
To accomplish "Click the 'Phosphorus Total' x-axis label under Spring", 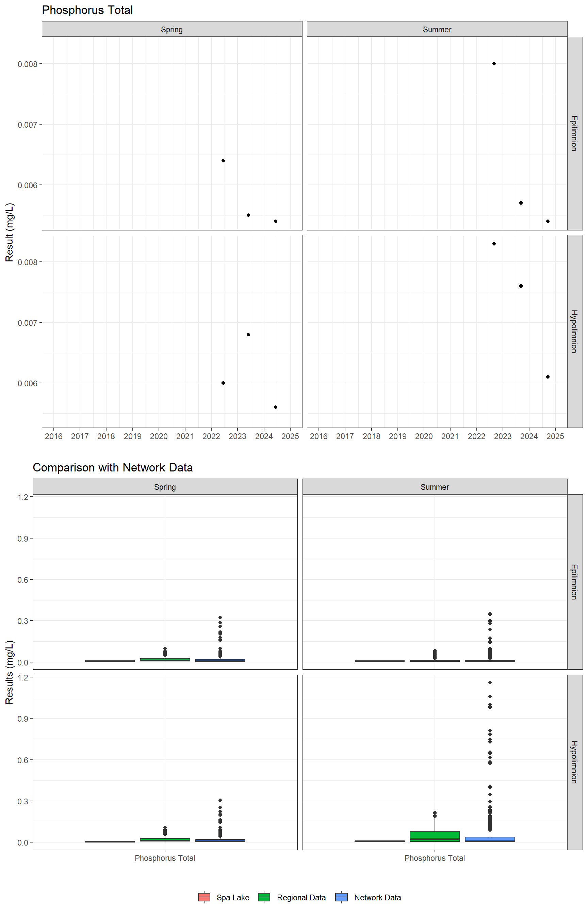I will pyautogui.click(x=165, y=858).
